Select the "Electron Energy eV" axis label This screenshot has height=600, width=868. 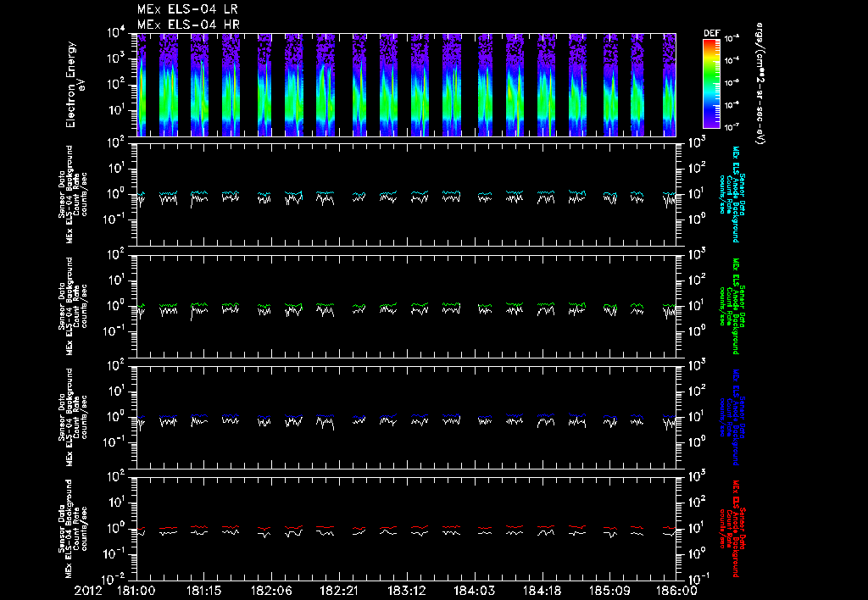click(75, 85)
